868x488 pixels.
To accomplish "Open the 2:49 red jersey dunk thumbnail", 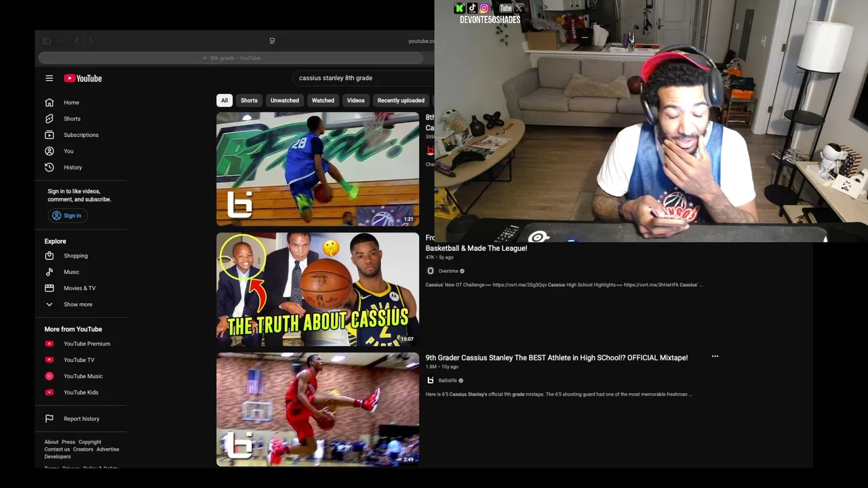I will point(317,409).
